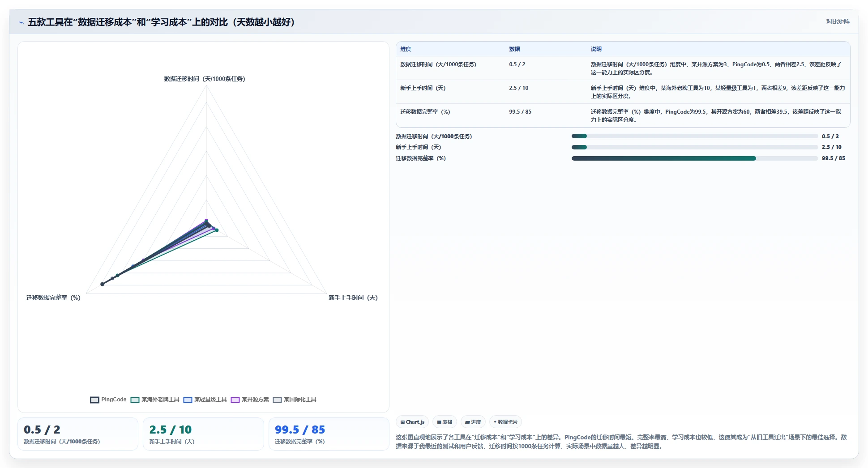
Task: Click the Chart.js chip
Action: pyautogui.click(x=412, y=422)
